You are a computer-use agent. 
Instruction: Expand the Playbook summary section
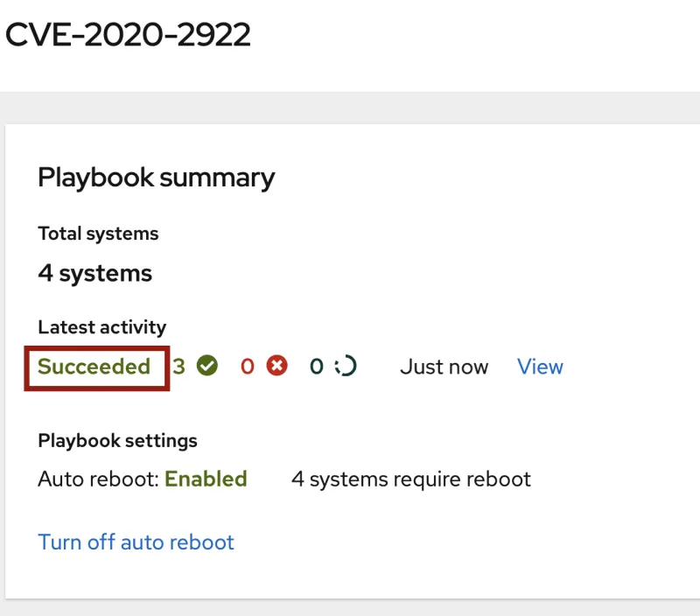(x=156, y=178)
